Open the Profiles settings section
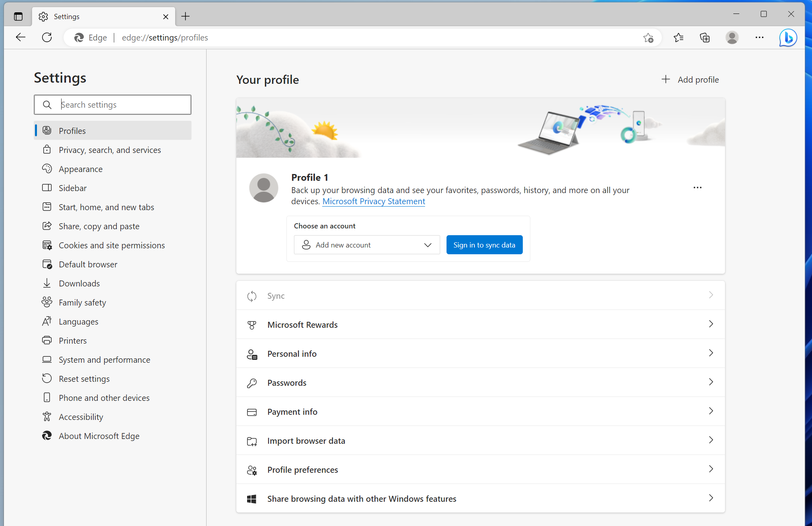This screenshot has width=812, height=526. [x=113, y=131]
